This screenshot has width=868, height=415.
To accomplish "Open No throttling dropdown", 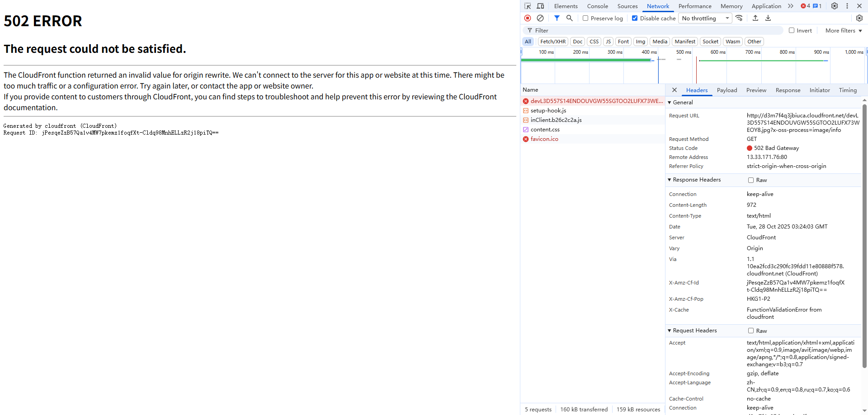I will [705, 18].
